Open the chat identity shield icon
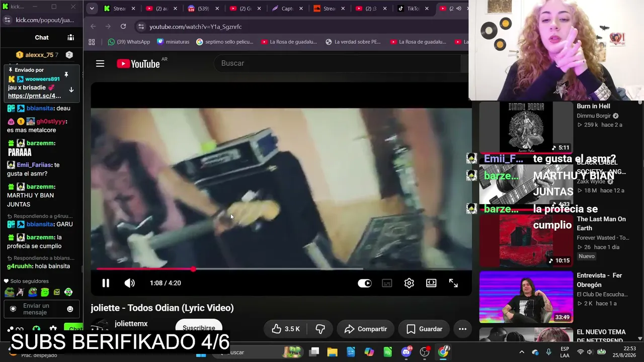The image size is (644, 362). coord(13,309)
